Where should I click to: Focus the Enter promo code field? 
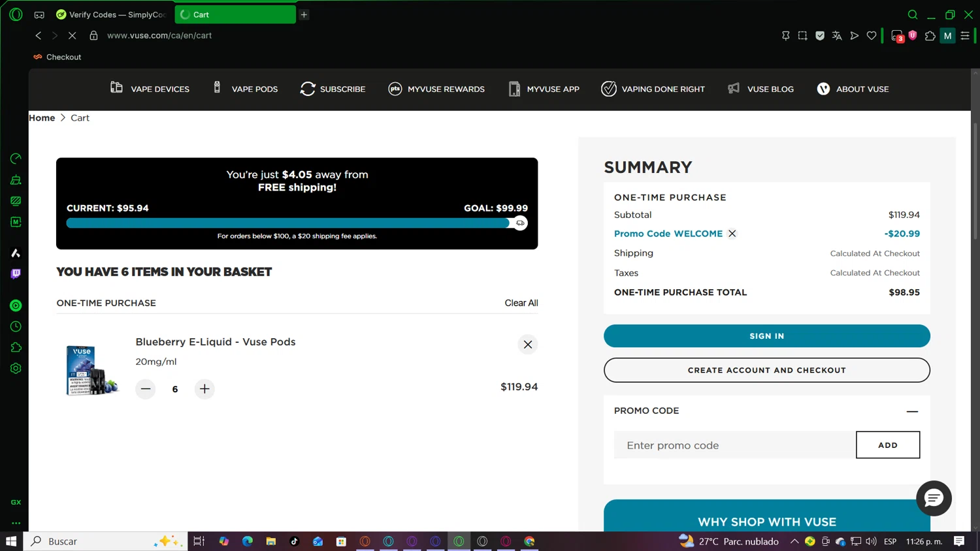click(x=735, y=445)
